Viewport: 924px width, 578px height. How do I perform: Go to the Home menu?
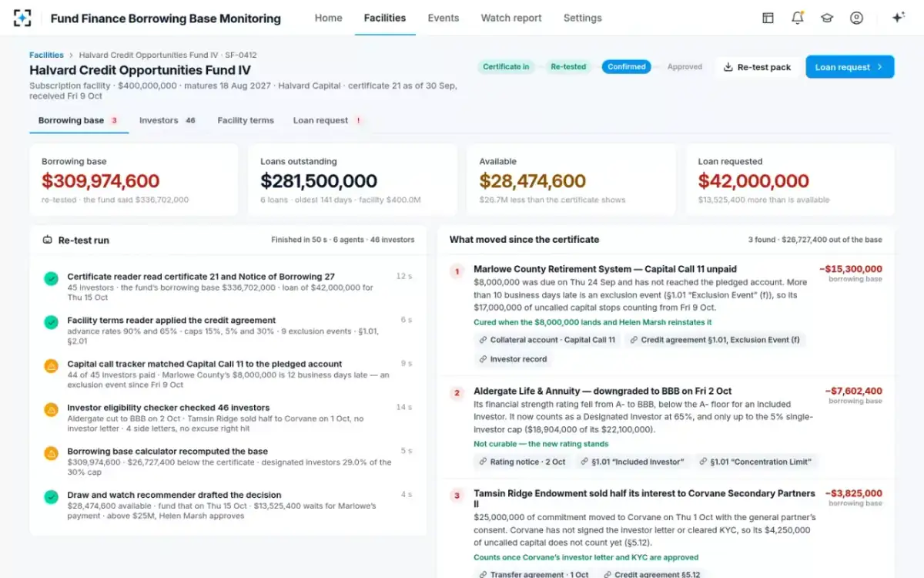pos(329,18)
